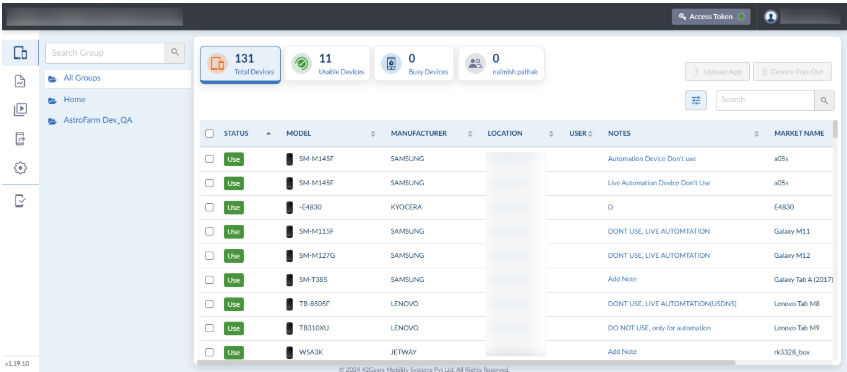Check the box for TB310XU Lenovo row
847x372 pixels.
click(210, 328)
